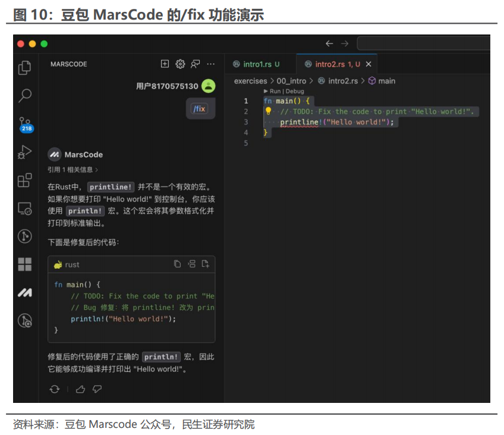Click the top command center search field
Screen dimensions: 504x435
tap(424, 43)
